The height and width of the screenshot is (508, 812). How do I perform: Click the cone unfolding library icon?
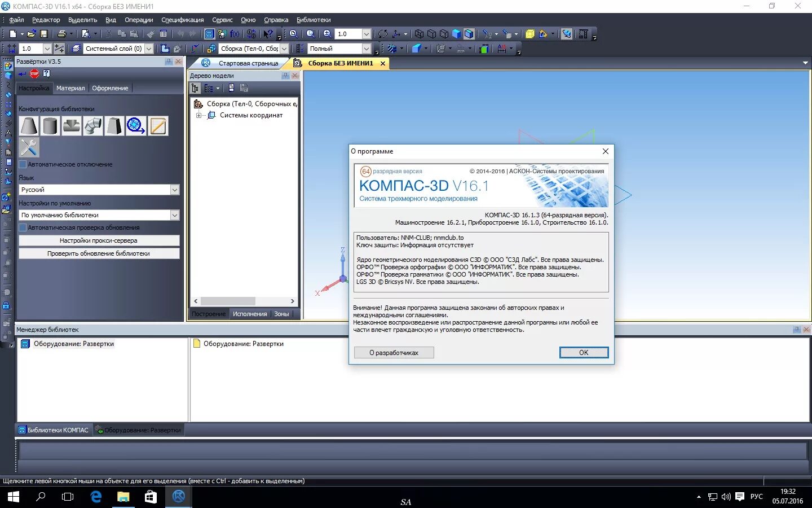(x=29, y=126)
